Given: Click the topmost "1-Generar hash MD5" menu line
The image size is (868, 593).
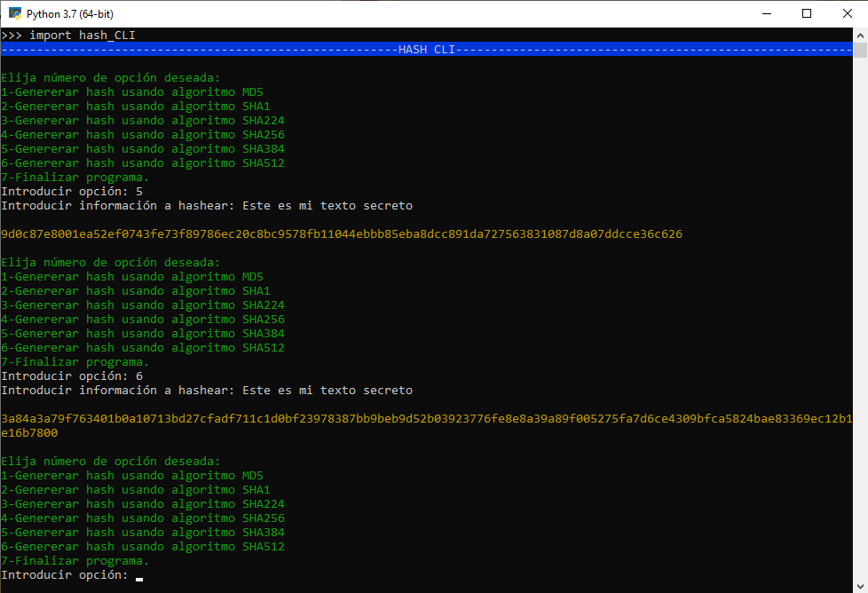Looking at the screenshot, I should [x=132, y=92].
